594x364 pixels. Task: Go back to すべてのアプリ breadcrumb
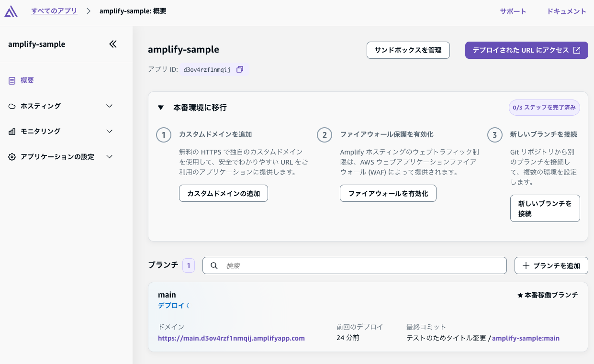[54, 11]
